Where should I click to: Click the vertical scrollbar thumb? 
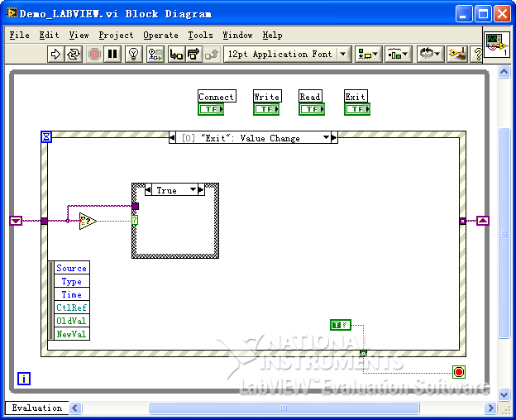pyautogui.click(x=504, y=232)
